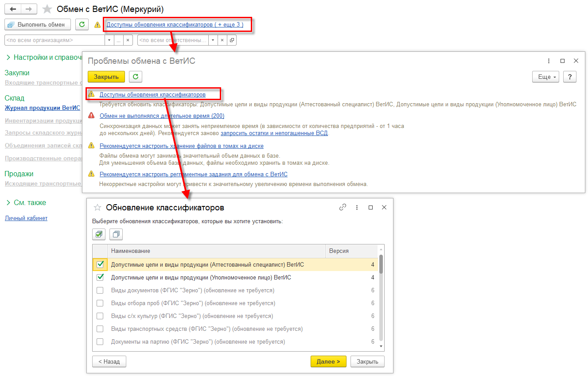Image resolution: width=588 pixels, height=376 pixels.
Task: Open Запросы складского журнала link
Action: [x=43, y=133]
